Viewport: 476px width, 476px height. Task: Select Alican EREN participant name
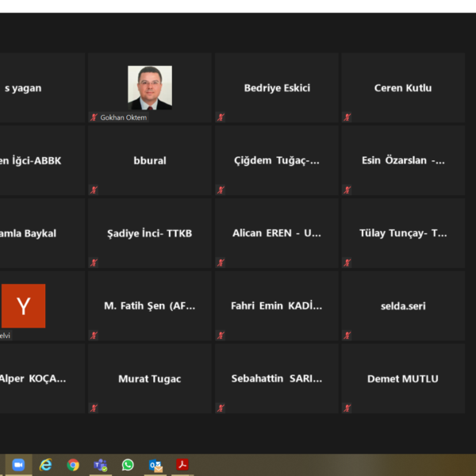pyautogui.click(x=277, y=233)
